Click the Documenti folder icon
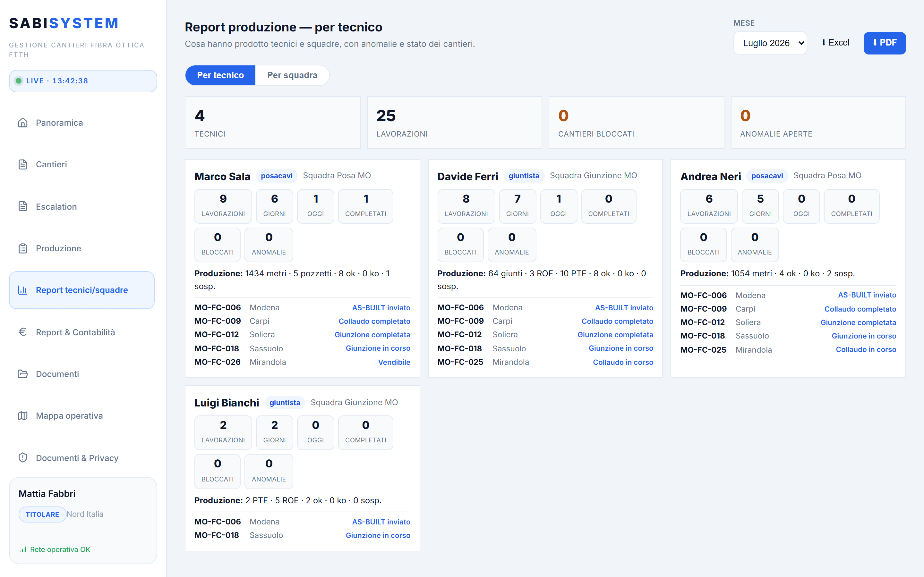The width and height of the screenshot is (924, 577). click(x=23, y=374)
